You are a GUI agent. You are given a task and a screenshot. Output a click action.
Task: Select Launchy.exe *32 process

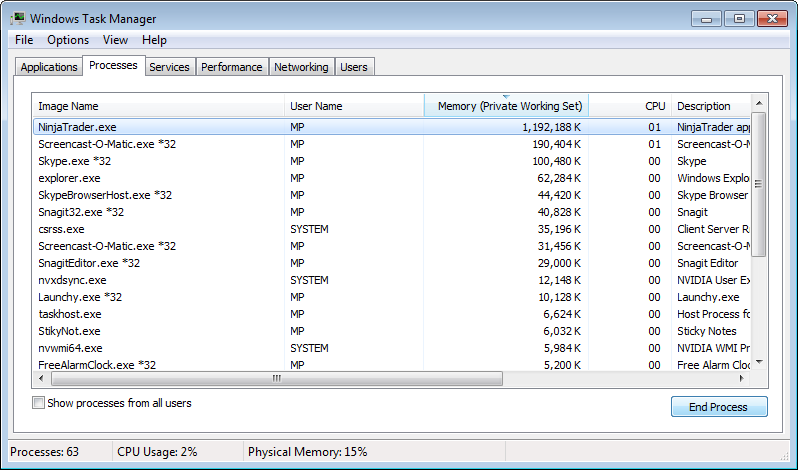coord(392,297)
